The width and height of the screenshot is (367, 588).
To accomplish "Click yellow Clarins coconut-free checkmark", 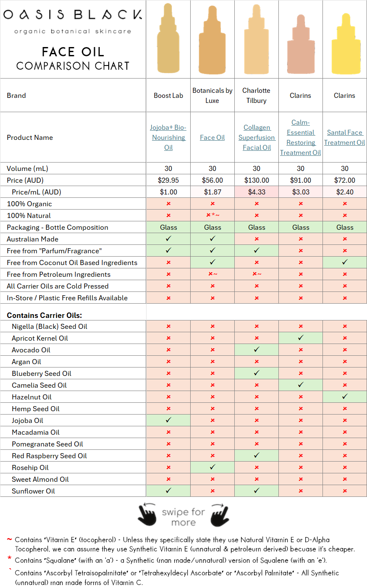I will (x=345, y=262).
